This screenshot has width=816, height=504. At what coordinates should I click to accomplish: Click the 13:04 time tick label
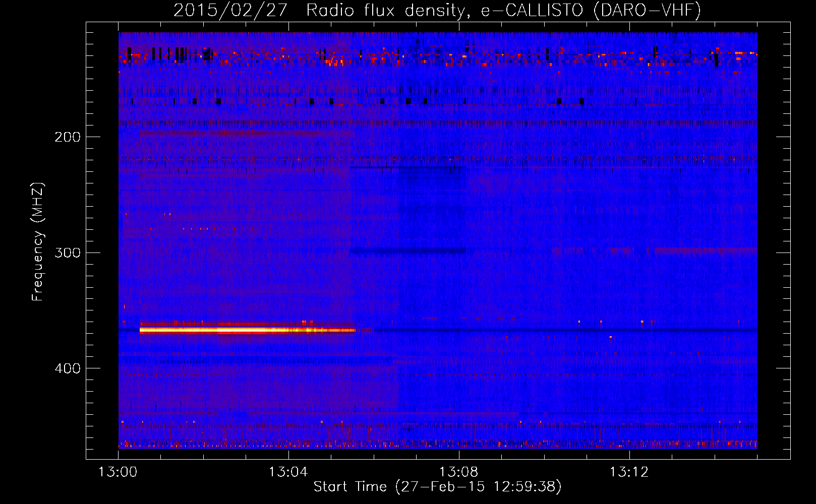pos(288,472)
